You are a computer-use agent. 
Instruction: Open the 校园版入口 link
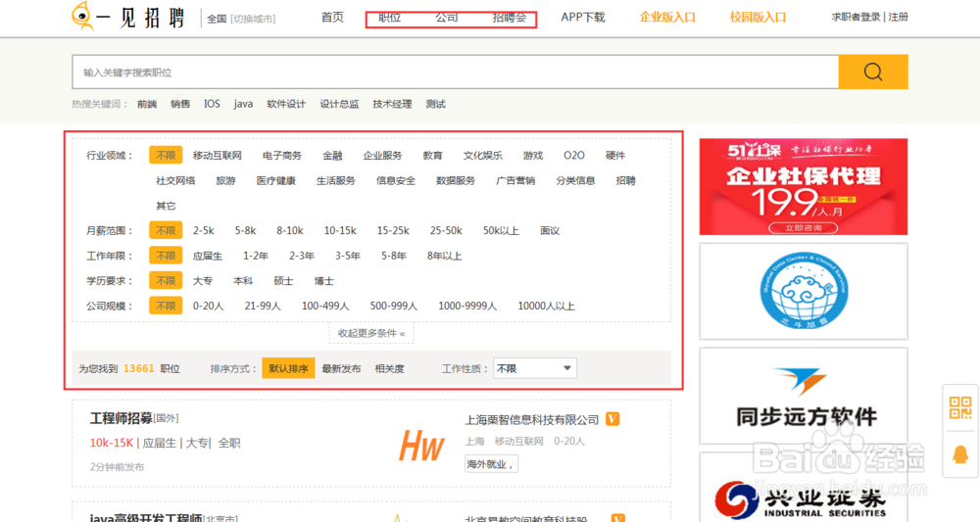759,18
